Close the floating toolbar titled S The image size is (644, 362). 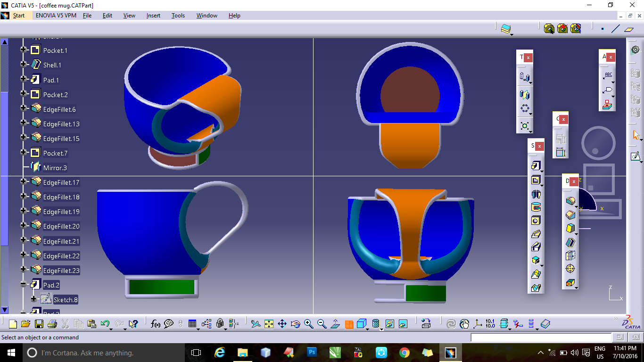tap(540, 146)
